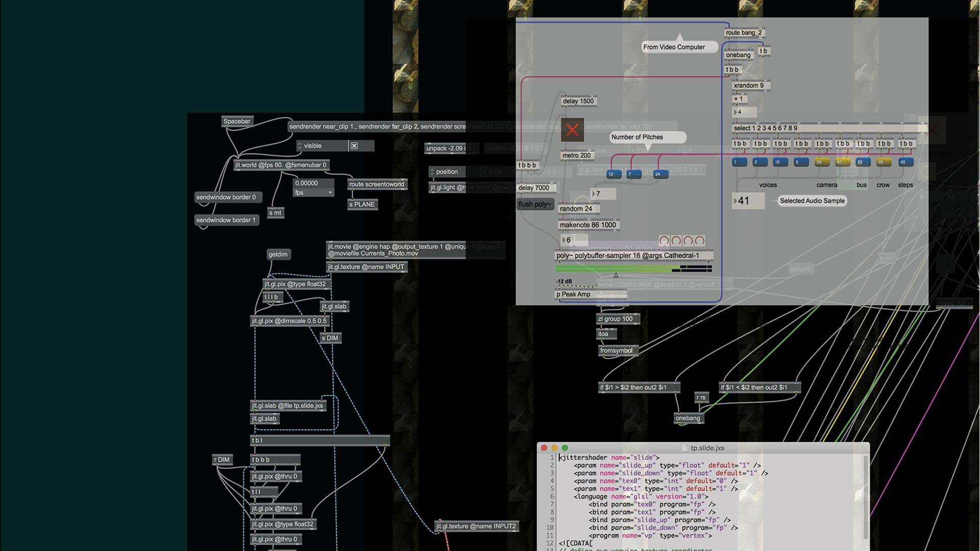Click yellow message box 40

(x=884, y=162)
